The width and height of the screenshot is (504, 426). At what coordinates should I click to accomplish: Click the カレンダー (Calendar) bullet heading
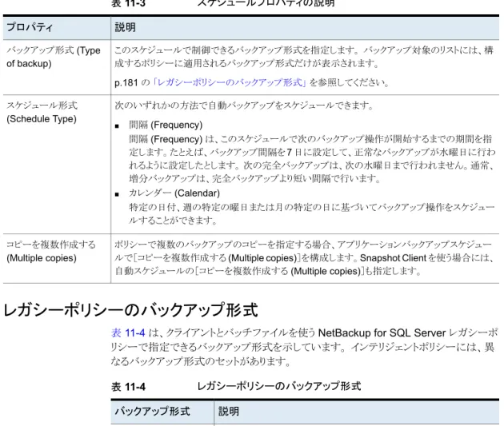click(x=174, y=193)
